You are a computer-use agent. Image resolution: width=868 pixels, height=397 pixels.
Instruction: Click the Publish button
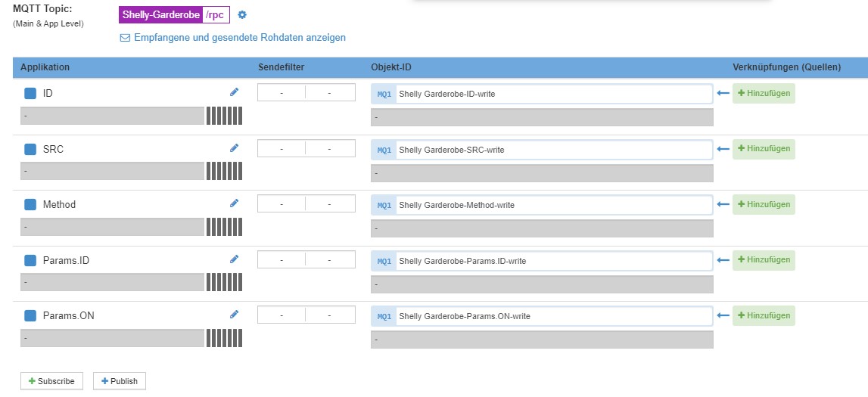[120, 381]
